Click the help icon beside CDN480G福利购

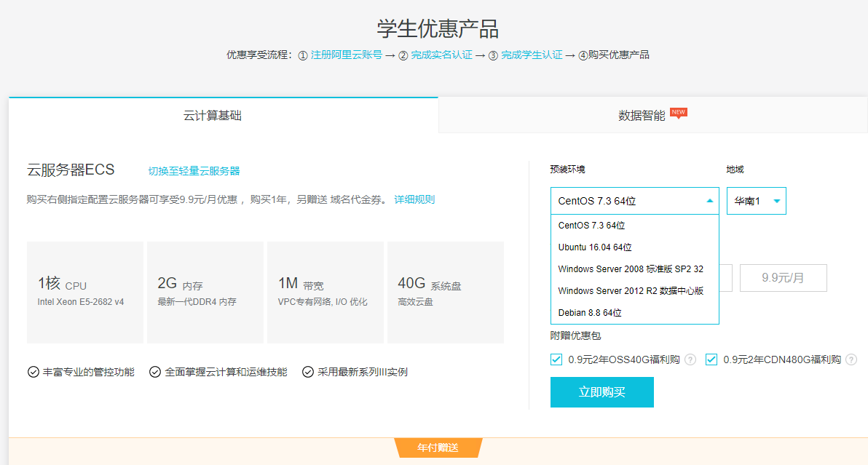click(x=851, y=359)
